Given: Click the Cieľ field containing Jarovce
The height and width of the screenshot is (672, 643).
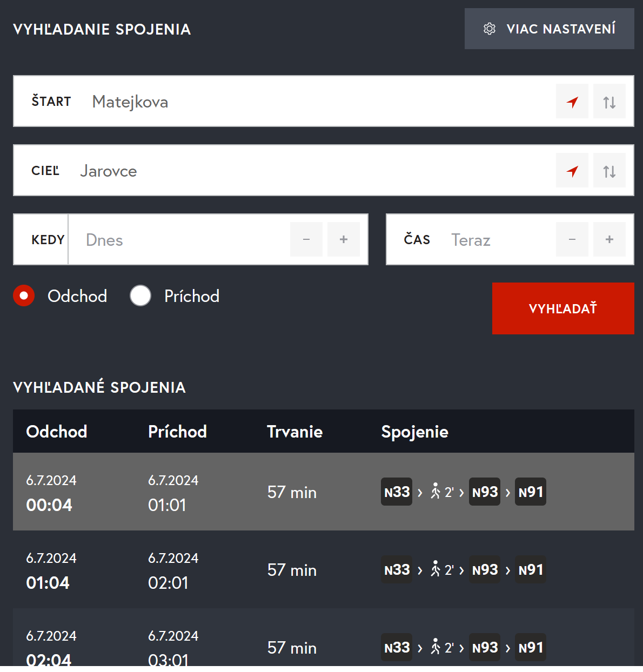Looking at the screenshot, I should [313, 171].
